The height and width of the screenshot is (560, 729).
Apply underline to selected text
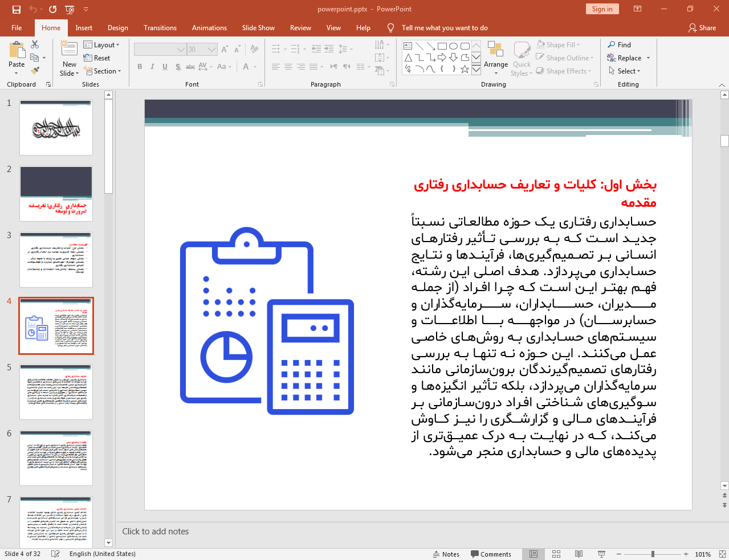(165, 67)
